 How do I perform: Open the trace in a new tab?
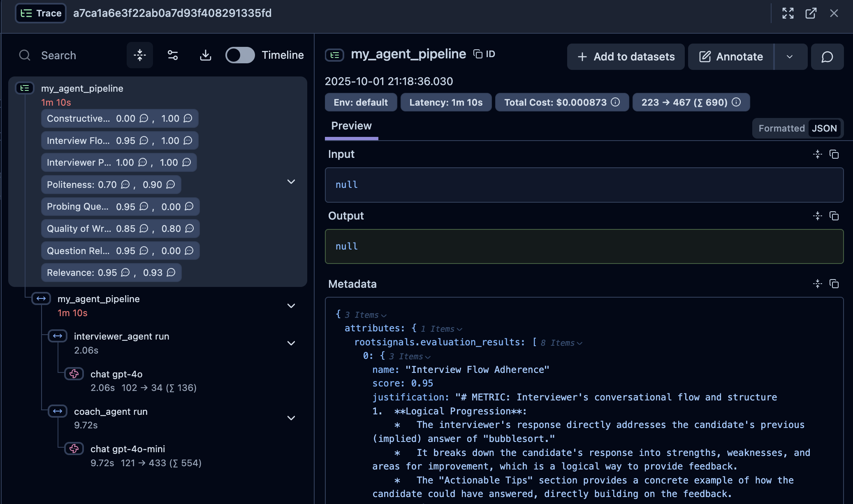(x=811, y=13)
